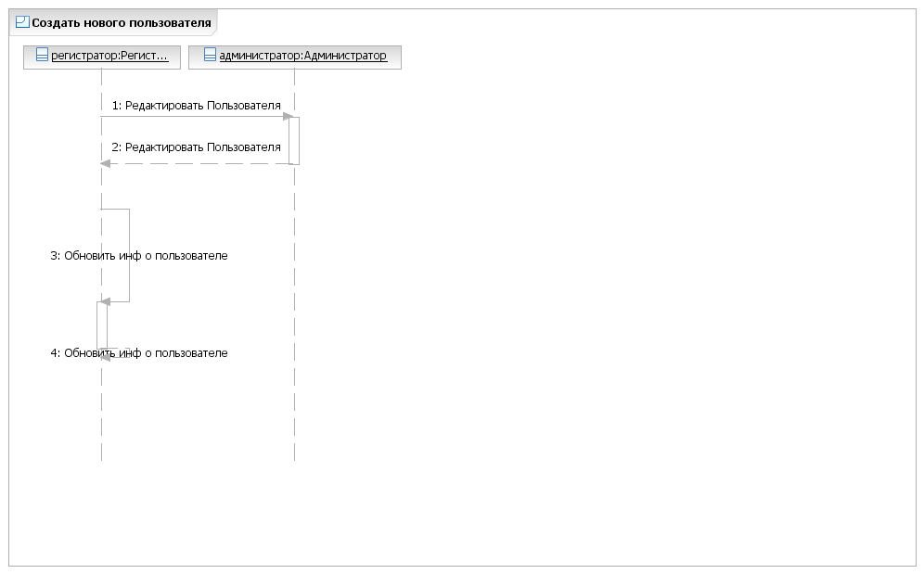Select reply message 2: Редактировать Пользователя
Viewport: 924px width, 574px height.
click(x=197, y=147)
